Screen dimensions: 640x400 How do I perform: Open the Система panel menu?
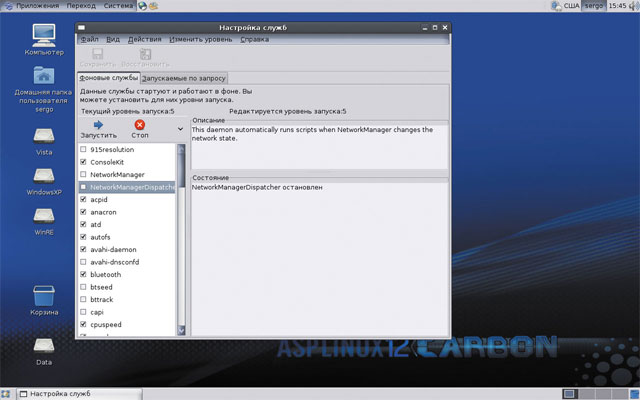click(x=118, y=6)
